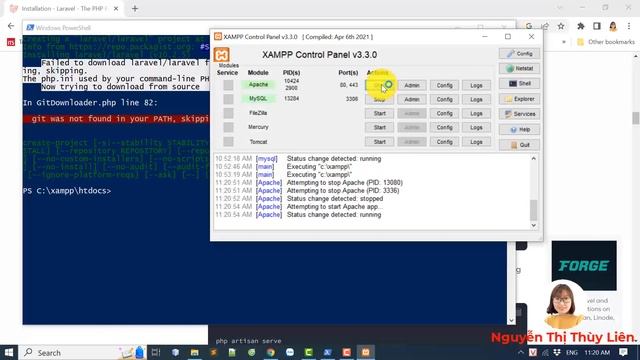640x360 pixels.
Task: Open Mercury Config menu
Action: point(444,127)
